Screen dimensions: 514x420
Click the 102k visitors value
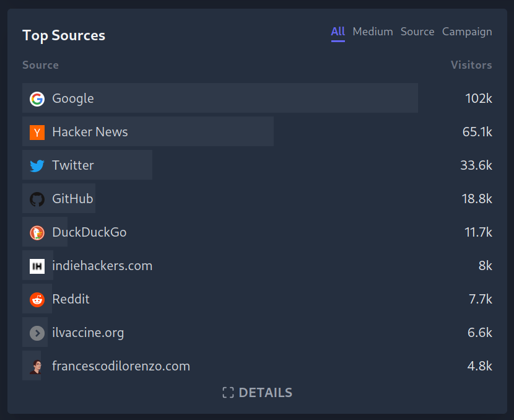coord(479,98)
